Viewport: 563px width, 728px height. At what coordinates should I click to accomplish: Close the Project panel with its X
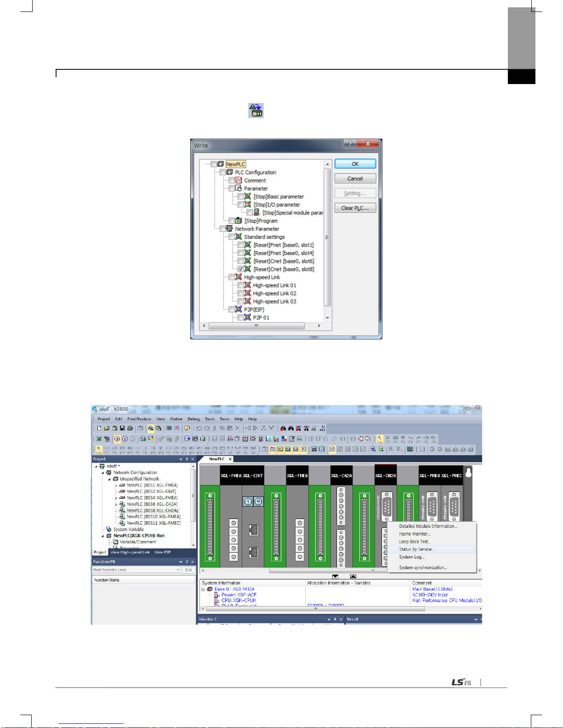pyautogui.click(x=193, y=459)
